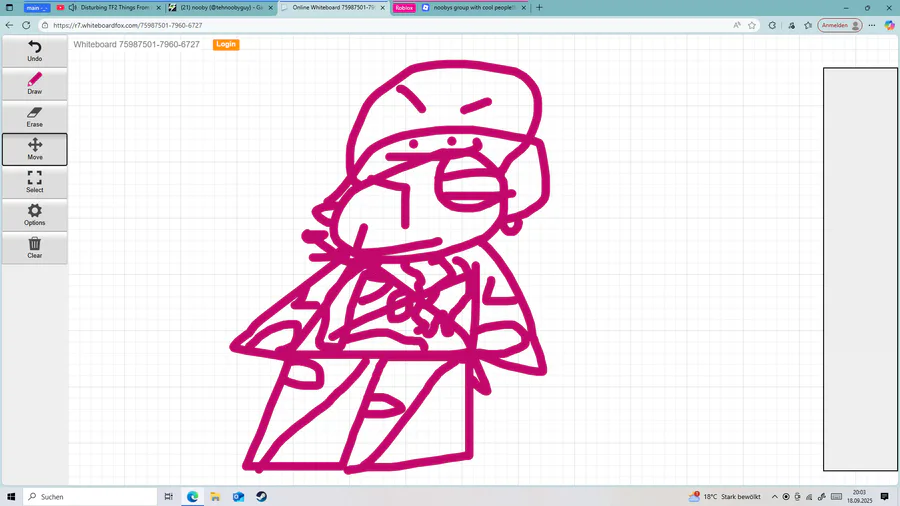Screen dimensions: 900x506
Task: Mute the Disturbing TF2 tab audio icon
Action: pyautogui.click(x=72, y=8)
